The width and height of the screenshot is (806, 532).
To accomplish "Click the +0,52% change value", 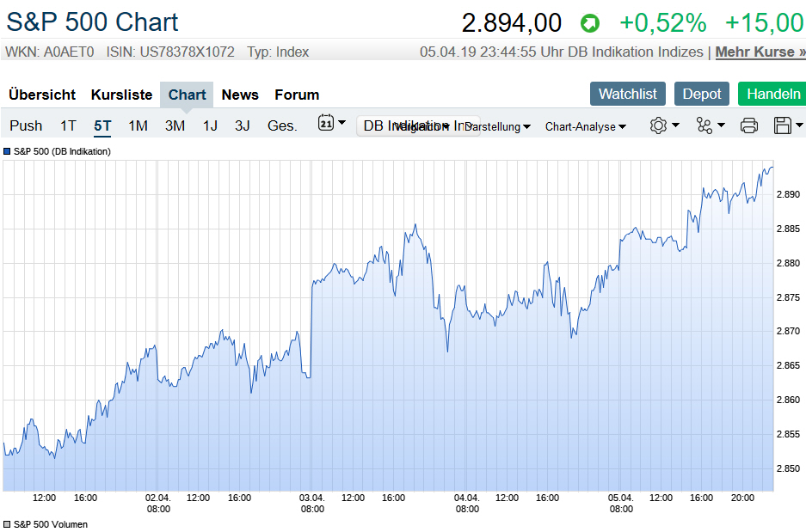I will 663,23.
